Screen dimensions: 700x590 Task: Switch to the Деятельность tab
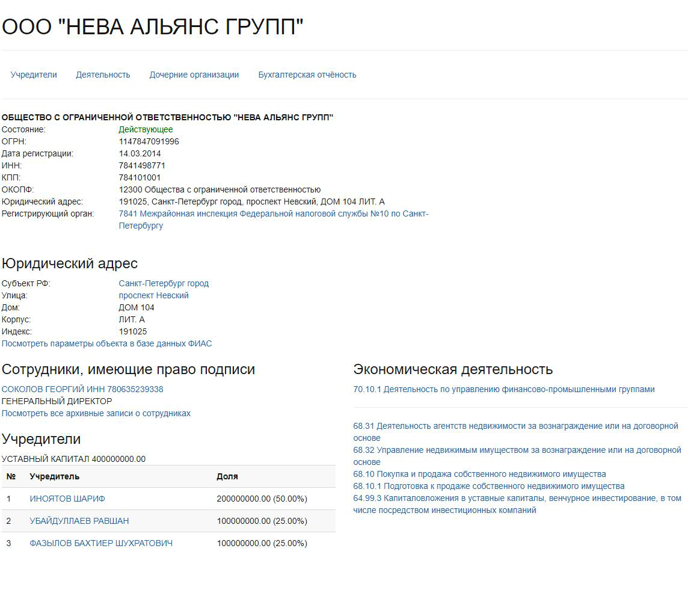click(x=103, y=75)
